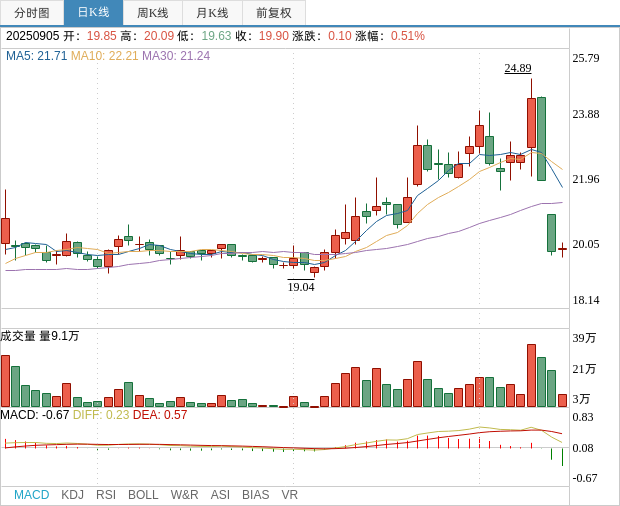Select the BIAS indicator
620x506 pixels.
[x=255, y=495]
